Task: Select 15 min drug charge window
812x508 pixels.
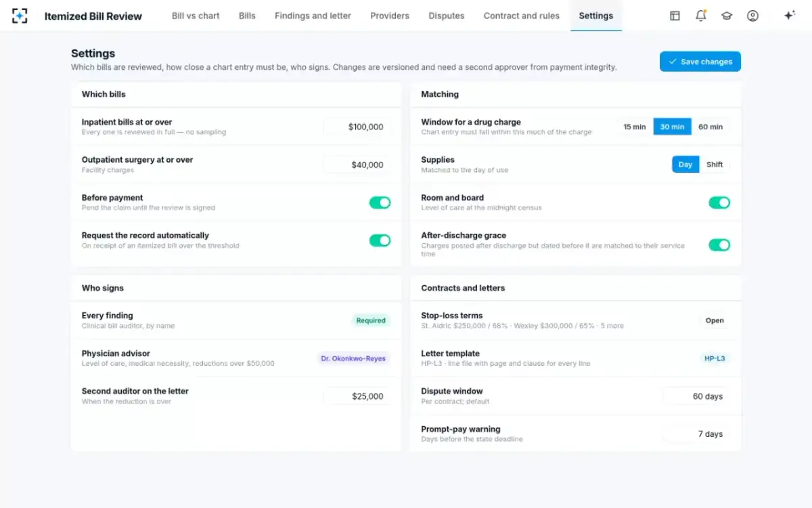Action: pos(635,127)
